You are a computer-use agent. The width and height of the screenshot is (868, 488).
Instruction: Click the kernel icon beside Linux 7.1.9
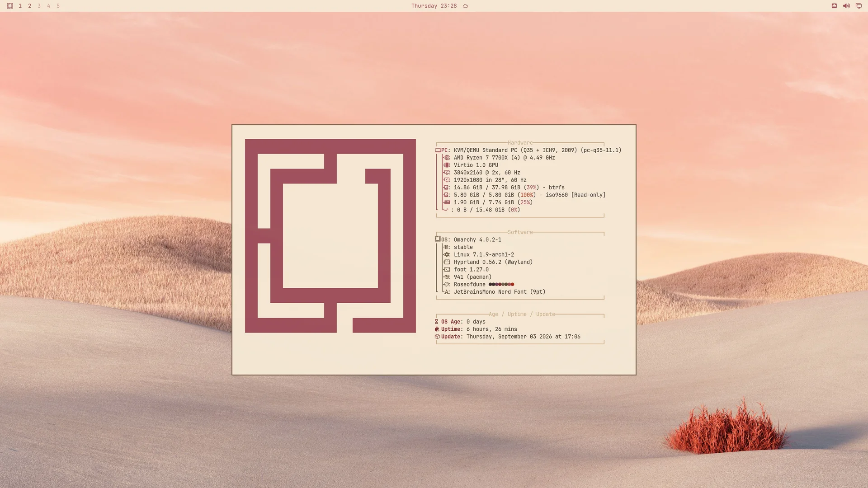(447, 255)
